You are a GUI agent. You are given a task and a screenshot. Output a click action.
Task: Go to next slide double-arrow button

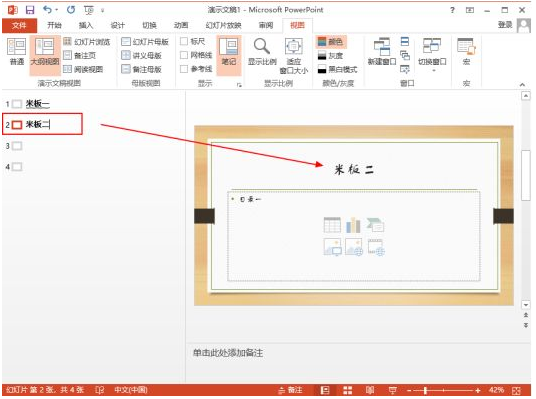click(526, 325)
